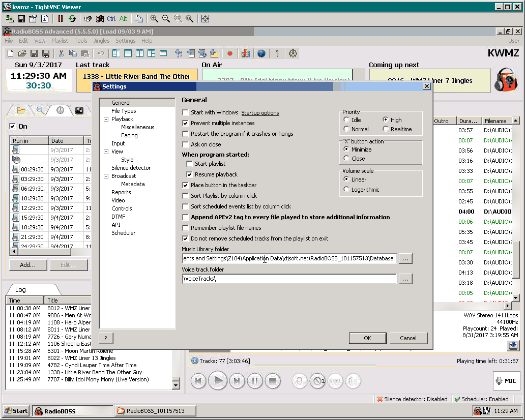Select File Types in settings tree
Viewport: 525px width, 420px height.
(124, 111)
